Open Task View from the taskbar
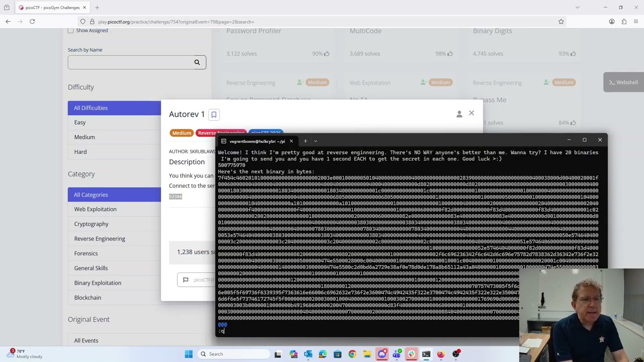 pyautogui.click(x=278, y=354)
